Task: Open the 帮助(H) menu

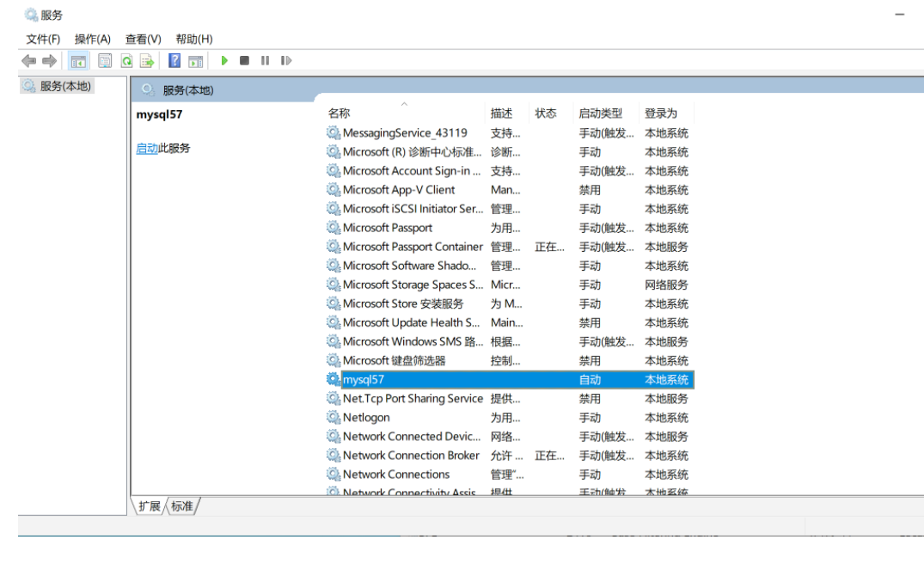Action: [x=194, y=39]
